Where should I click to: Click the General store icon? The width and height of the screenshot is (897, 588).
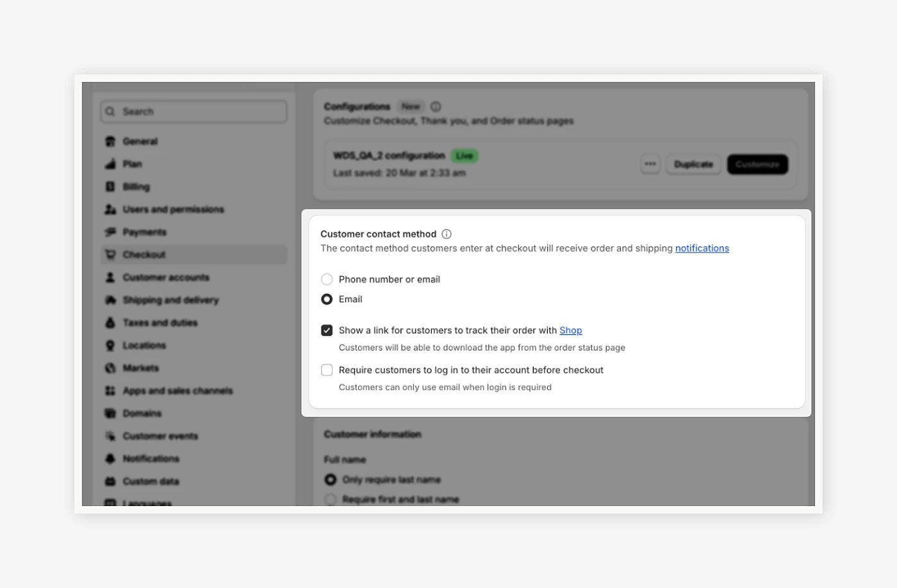point(110,142)
